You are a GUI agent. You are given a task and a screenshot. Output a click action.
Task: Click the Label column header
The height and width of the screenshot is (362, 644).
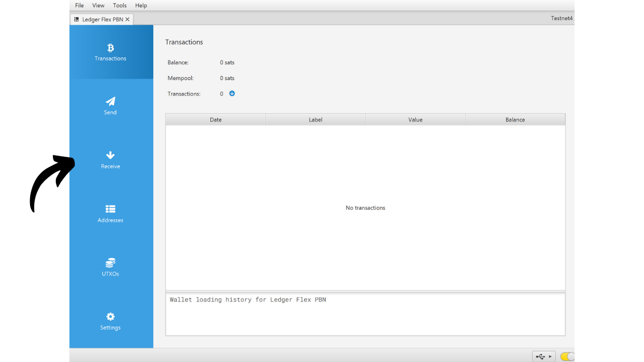pos(315,120)
